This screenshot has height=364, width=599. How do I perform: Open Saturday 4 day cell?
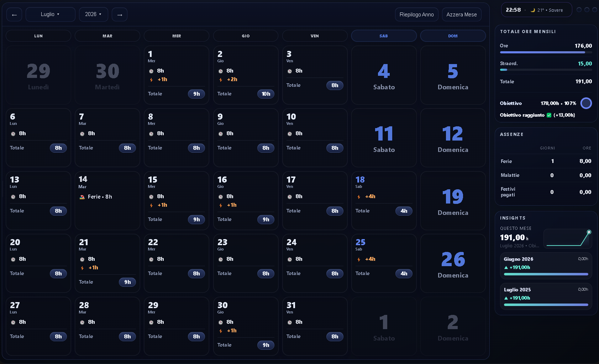tap(384, 75)
